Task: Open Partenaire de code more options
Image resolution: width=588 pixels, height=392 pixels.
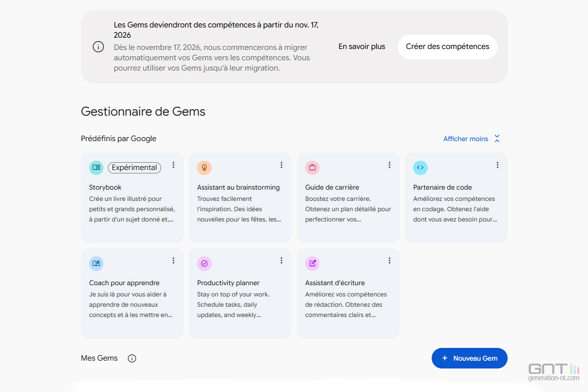Action: pos(497,165)
